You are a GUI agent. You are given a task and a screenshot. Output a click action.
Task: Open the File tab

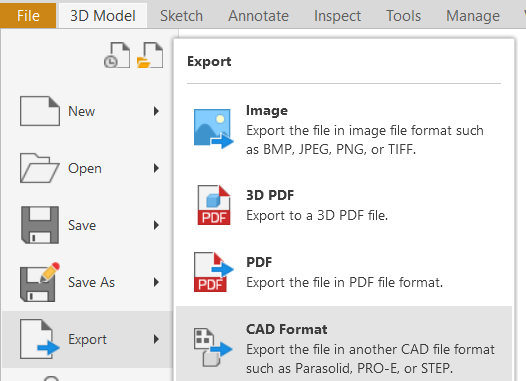click(x=28, y=15)
